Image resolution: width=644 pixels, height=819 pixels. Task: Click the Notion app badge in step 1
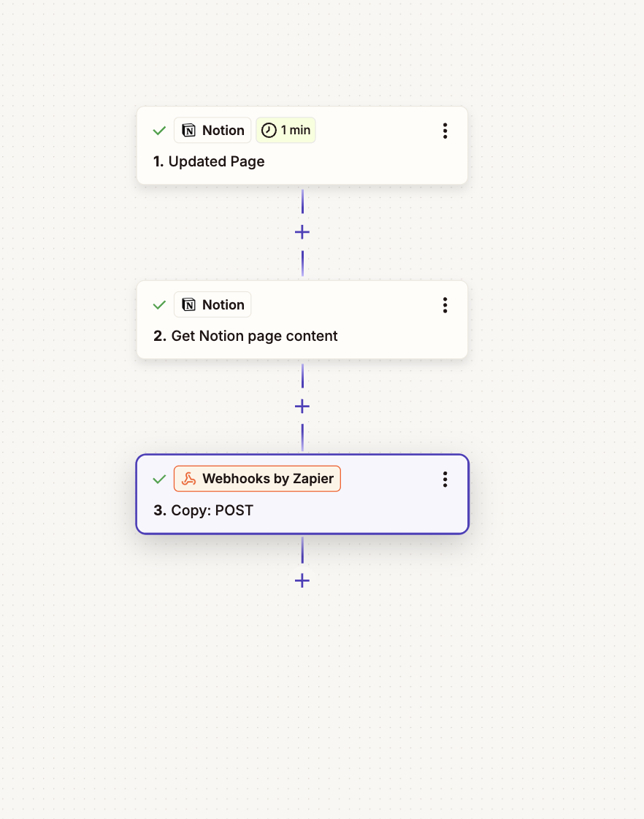(212, 131)
